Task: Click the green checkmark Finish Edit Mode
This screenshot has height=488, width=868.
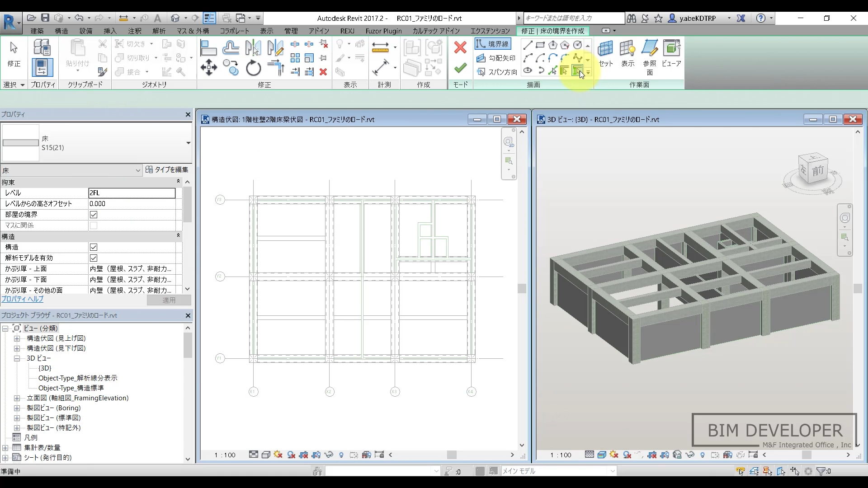Action: click(x=460, y=68)
